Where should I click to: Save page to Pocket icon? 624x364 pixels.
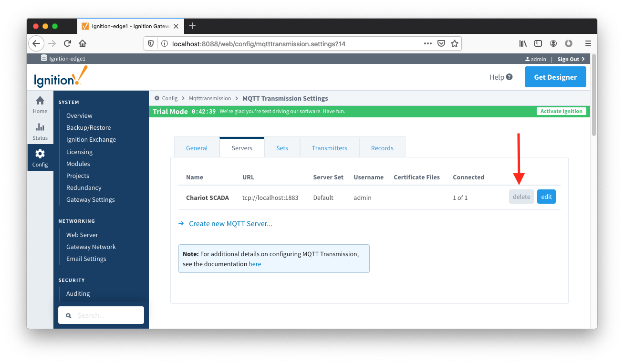441,43
